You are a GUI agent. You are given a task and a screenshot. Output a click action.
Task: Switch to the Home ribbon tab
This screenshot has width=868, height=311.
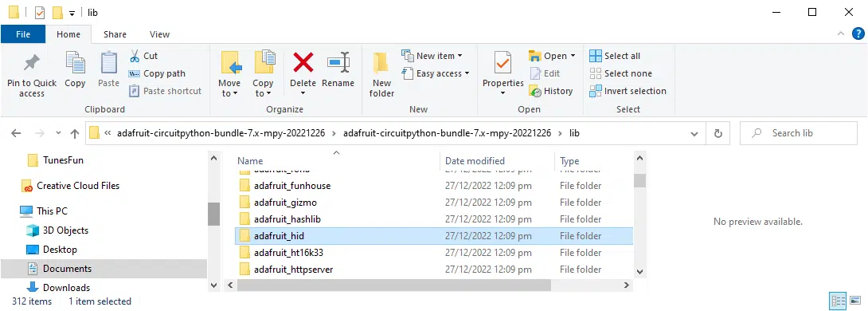[68, 34]
